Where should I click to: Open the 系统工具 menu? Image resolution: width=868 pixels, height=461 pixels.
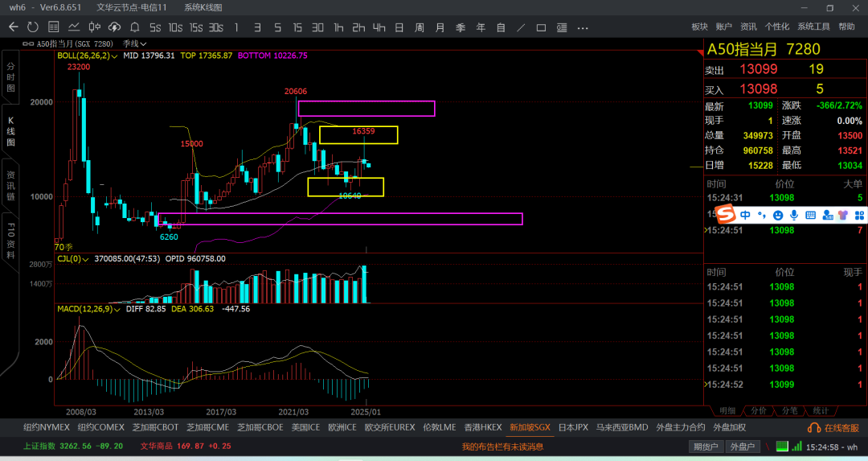coord(813,27)
